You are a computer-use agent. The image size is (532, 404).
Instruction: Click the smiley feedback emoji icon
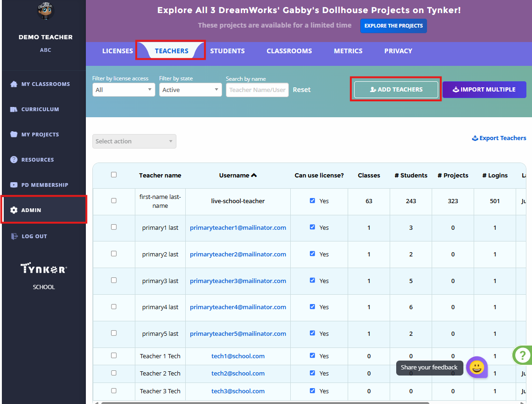point(476,367)
